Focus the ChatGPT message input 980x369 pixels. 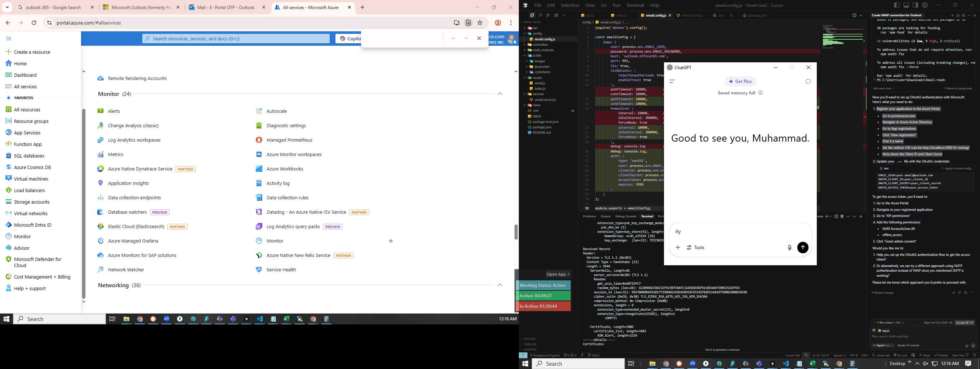[x=740, y=232]
